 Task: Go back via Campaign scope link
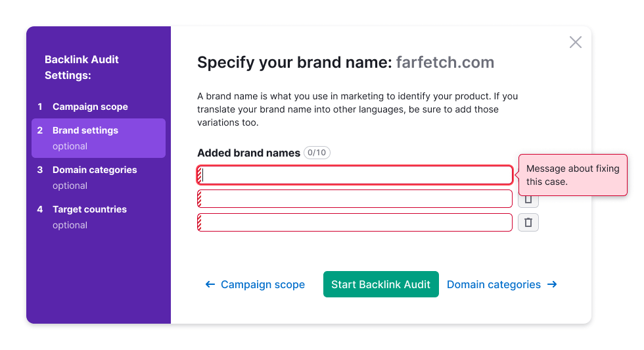coord(262,285)
